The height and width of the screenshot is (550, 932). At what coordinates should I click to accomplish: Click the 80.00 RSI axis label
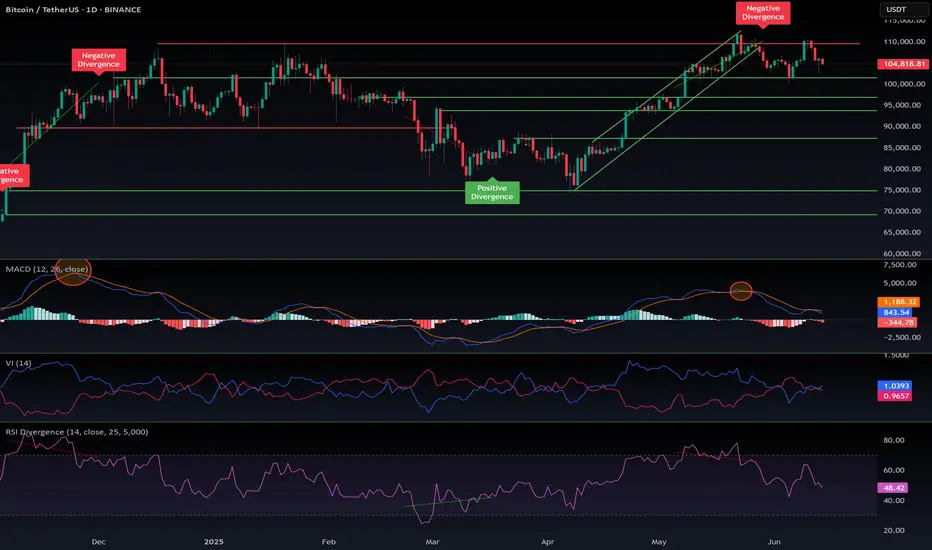[894, 441]
